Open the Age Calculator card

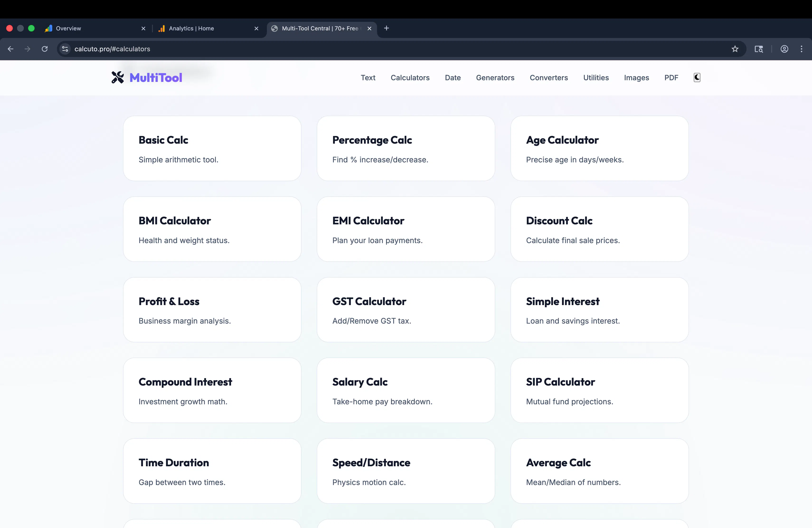coord(600,148)
